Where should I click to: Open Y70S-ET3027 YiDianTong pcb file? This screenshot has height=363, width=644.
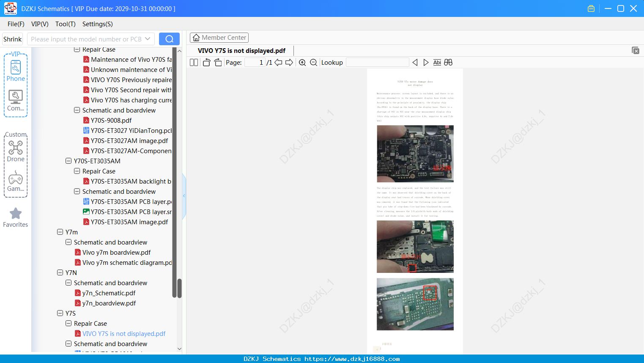131,130
